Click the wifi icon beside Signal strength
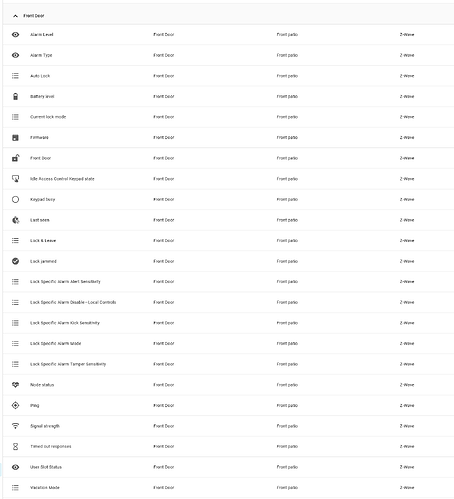This screenshot has width=454, height=499. (15, 426)
